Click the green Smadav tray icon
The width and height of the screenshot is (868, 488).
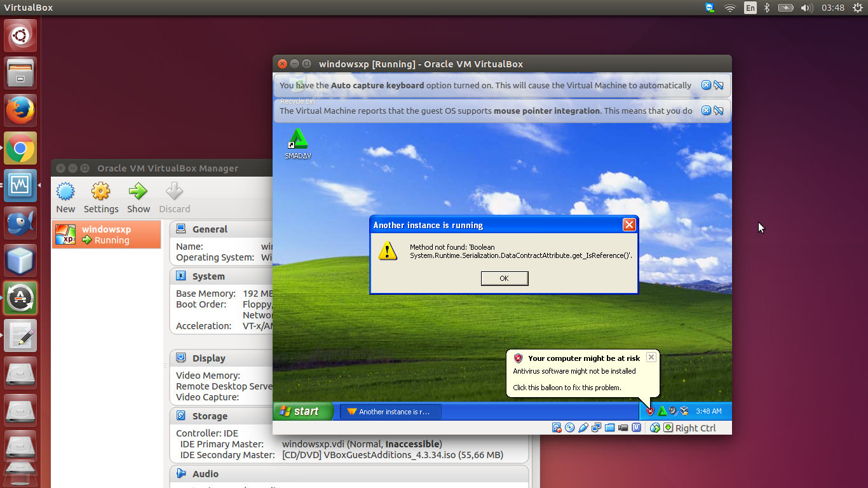coord(662,411)
